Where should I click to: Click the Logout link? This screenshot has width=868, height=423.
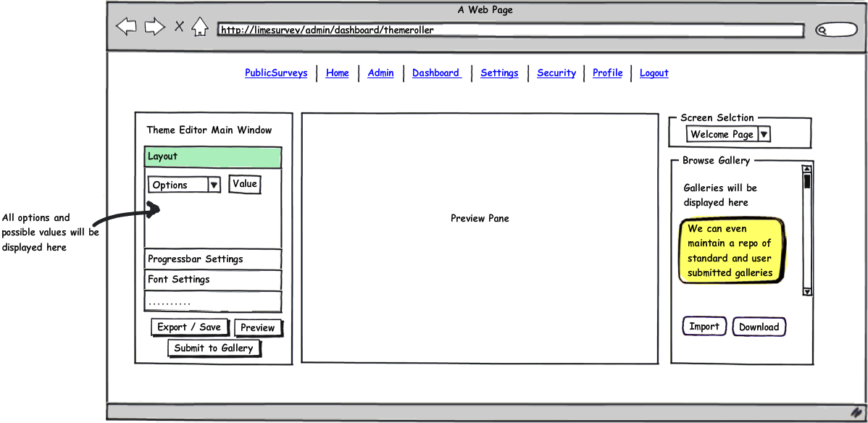tap(654, 73)
